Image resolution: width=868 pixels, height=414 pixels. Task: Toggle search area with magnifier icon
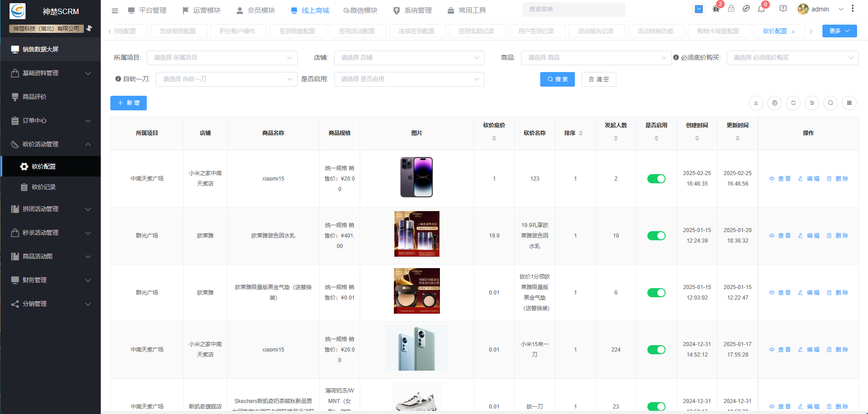point(831,103)
